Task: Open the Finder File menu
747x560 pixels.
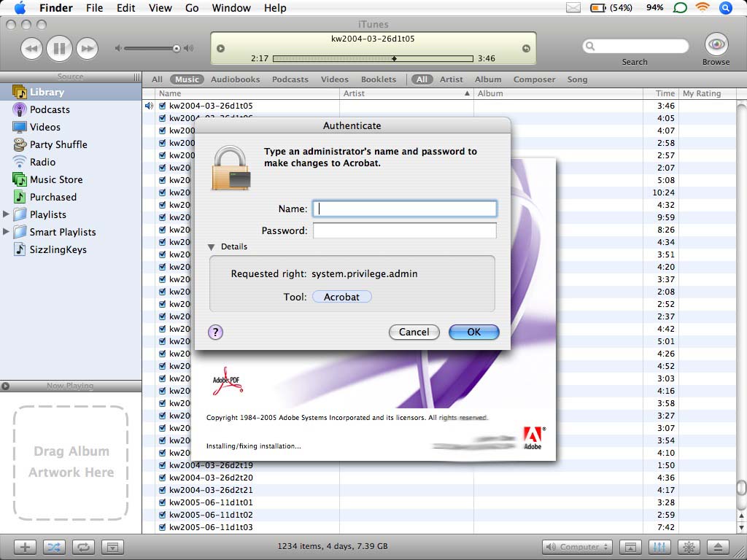Action: point(94,7)
